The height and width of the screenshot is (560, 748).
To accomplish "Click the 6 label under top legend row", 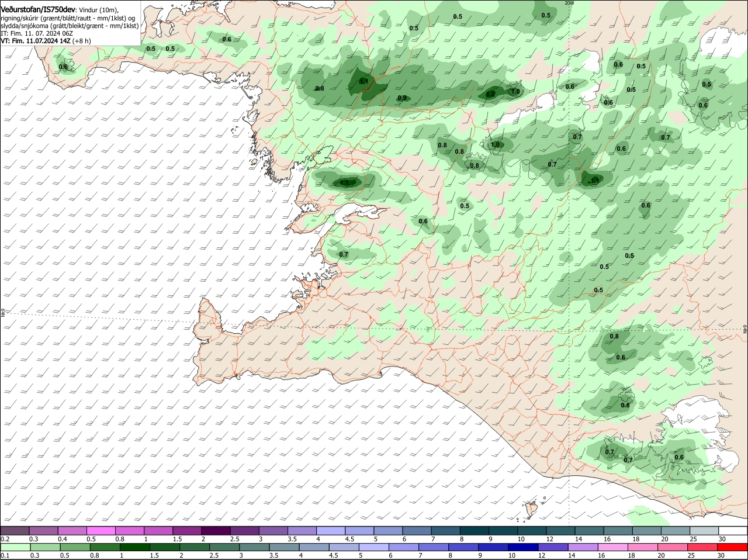I will point(404,538).
